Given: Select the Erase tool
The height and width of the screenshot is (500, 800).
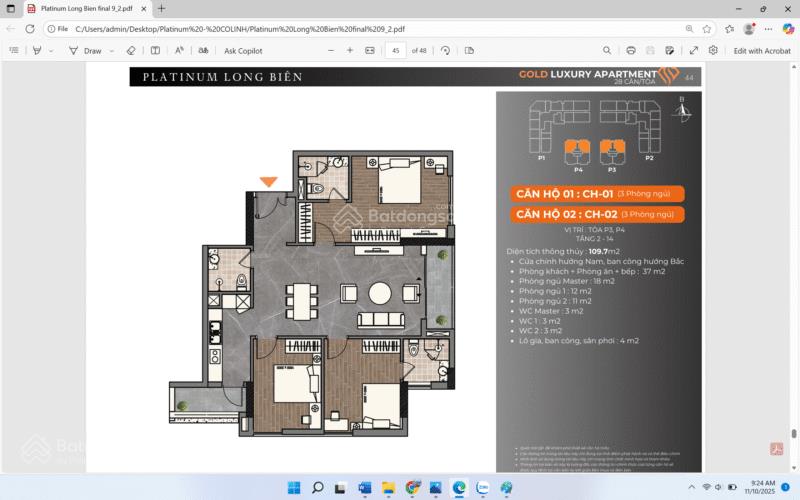Looking at the screenshot, I should pyautogui.click(x=131, y=51).
